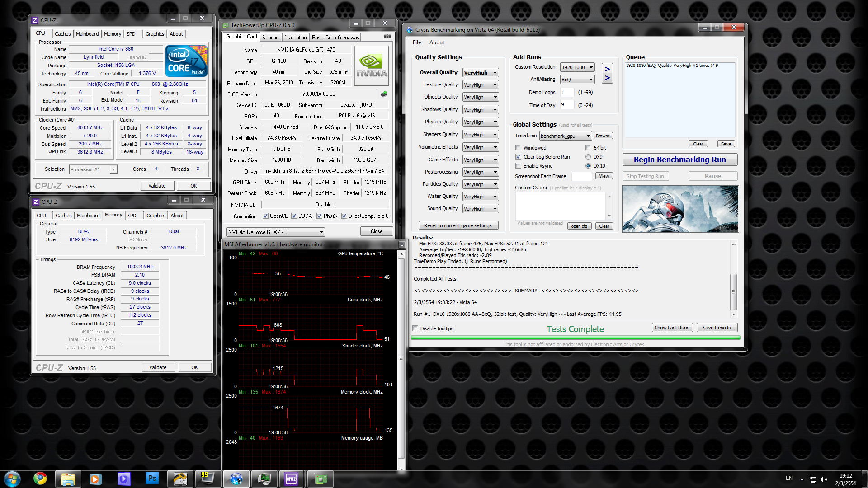Click the volume speaker tray icon

[x=823, y=479]
